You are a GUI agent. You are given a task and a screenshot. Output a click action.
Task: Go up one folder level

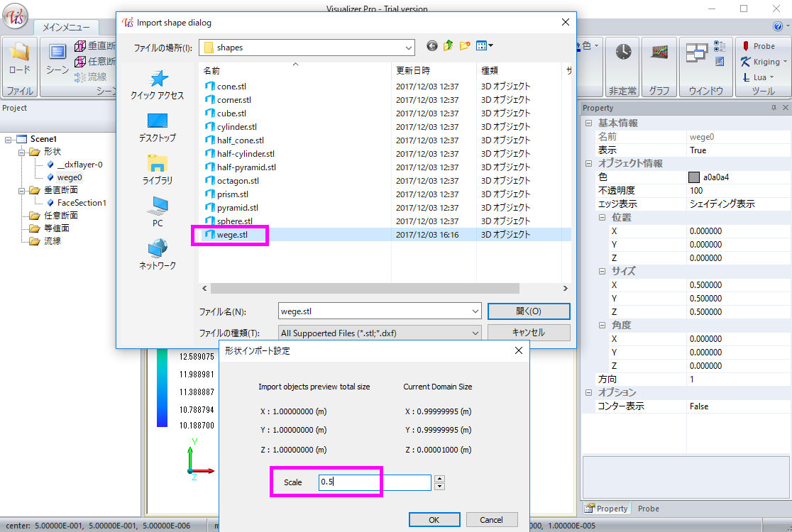coord(449,46)
